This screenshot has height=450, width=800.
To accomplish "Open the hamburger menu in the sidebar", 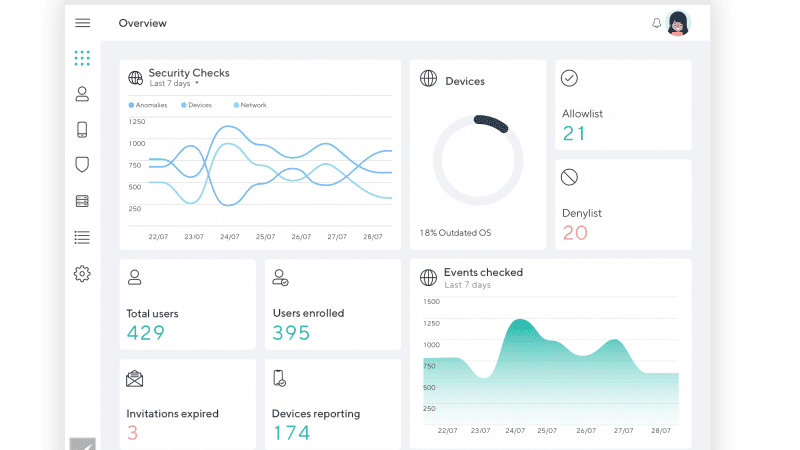I will [82, 23].
